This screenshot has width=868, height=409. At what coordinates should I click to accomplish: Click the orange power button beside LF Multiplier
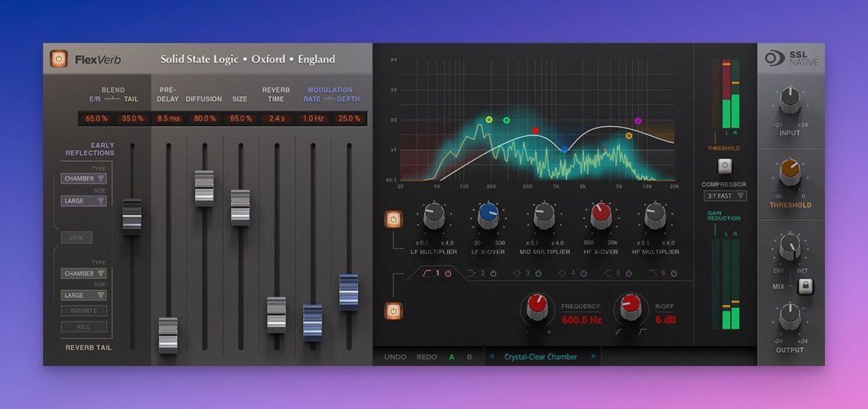tap(393, 219)
